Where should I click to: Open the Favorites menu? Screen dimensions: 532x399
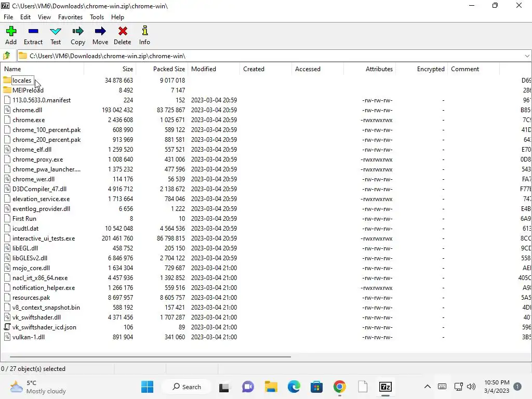70,17
